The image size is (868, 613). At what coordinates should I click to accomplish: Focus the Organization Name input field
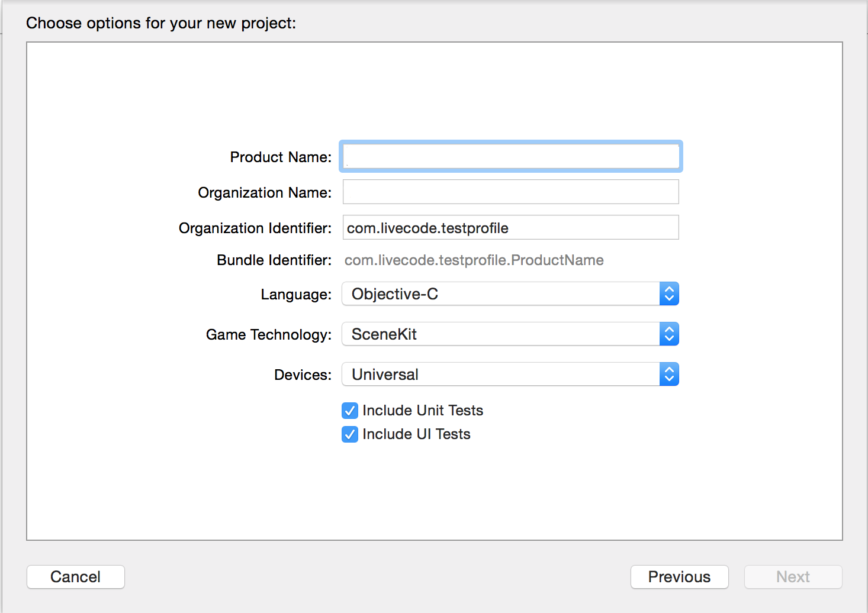[x=510, y=192]
